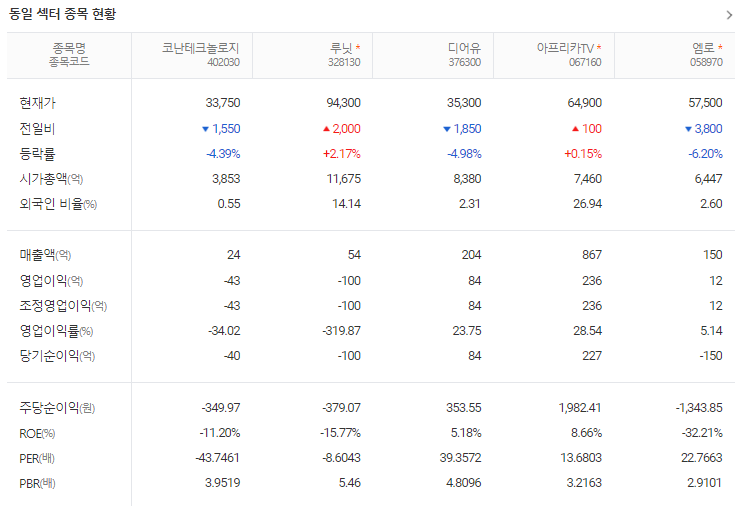Click the operating margin 28.54
The width and height of the screenshot is (738, 506).
[587, 331]
